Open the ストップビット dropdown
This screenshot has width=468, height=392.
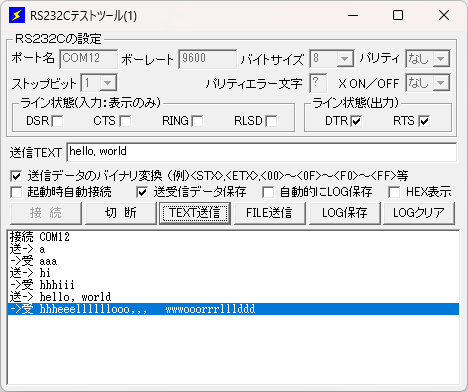pos(107,83)
